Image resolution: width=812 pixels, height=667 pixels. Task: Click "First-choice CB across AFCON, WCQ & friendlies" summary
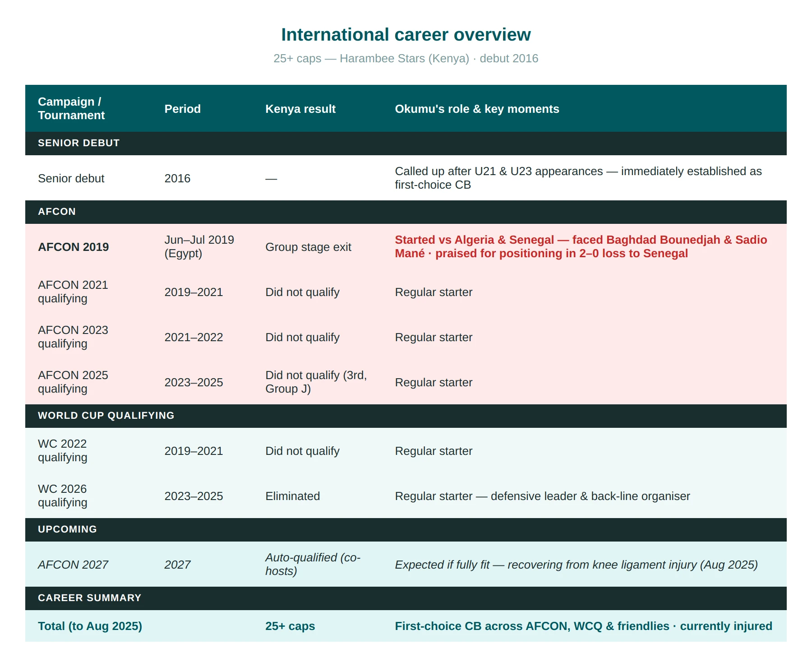click(x=532, y=626)
